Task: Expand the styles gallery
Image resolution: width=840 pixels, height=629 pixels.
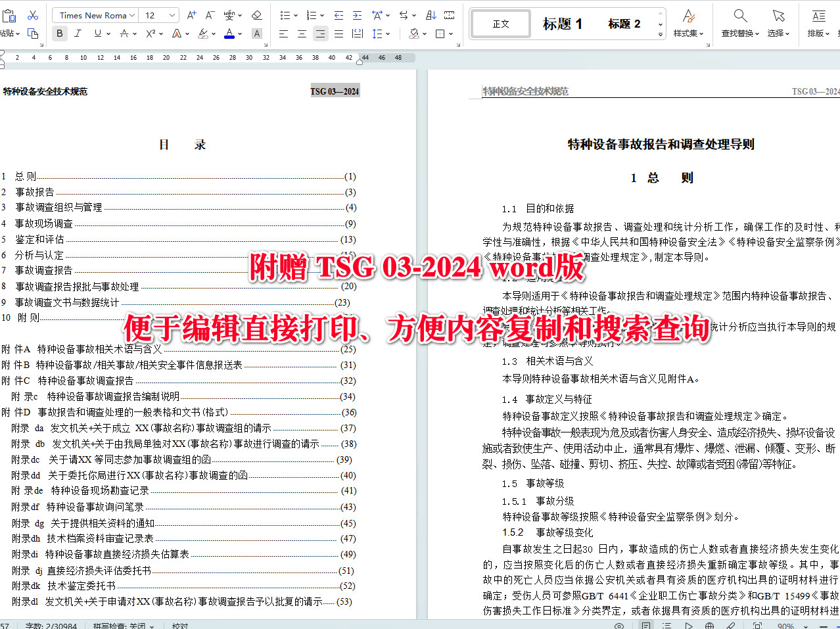Action: tap(661, 34)
